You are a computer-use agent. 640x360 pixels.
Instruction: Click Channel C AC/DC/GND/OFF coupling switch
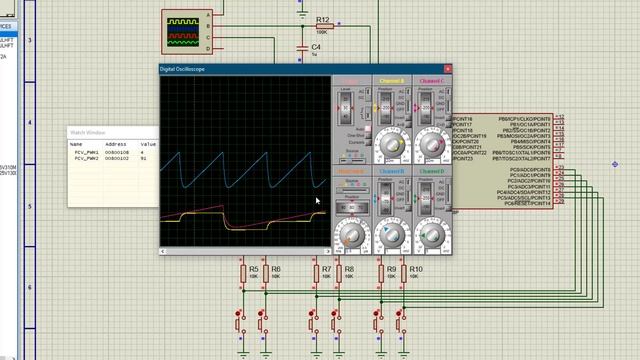(448, 100)
